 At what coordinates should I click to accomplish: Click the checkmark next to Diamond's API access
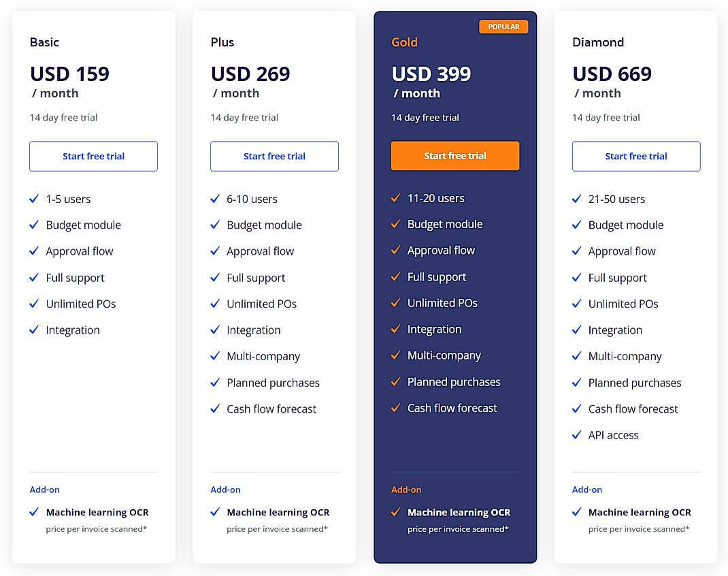point(576,435)
